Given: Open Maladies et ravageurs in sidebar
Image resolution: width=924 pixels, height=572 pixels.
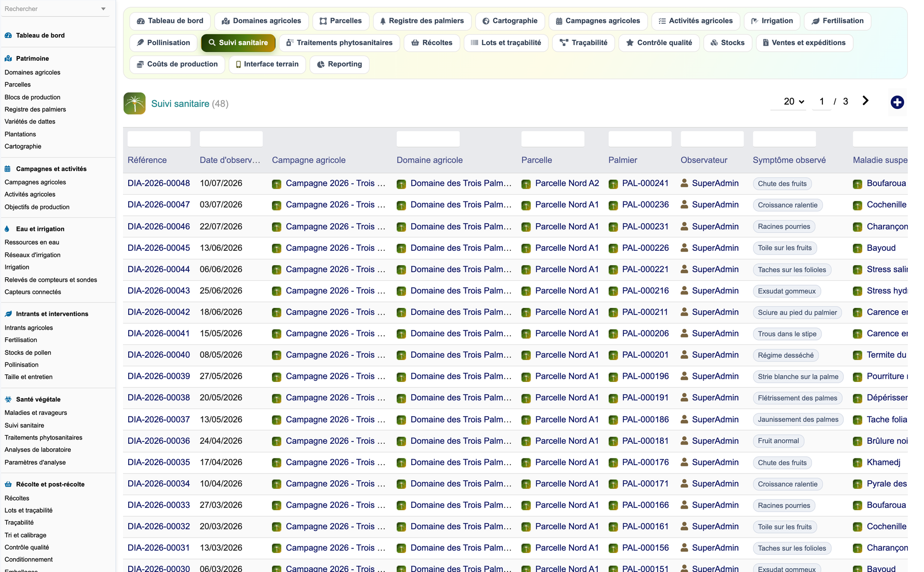Looking at the screenshot, I should coord(36,413).
